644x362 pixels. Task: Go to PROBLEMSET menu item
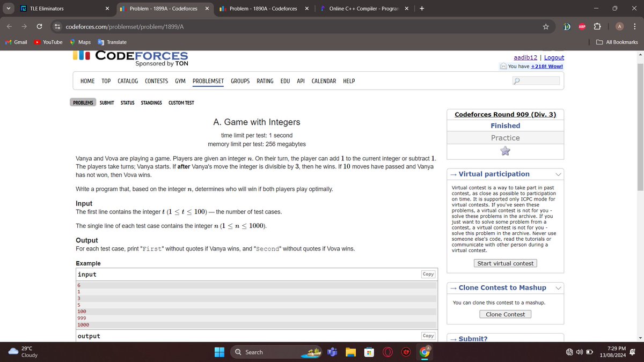[x=208, y=81]
